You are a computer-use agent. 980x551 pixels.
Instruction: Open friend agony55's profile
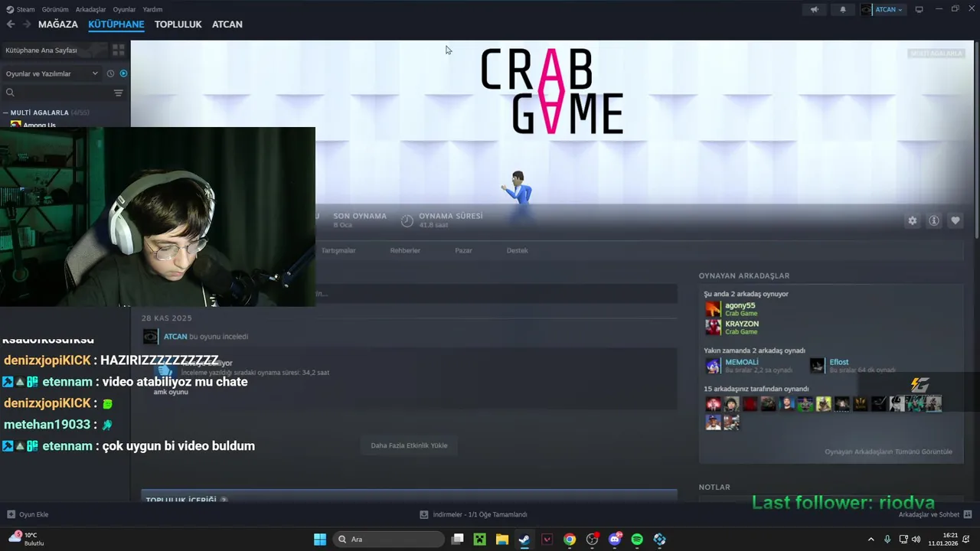tap(740, 305)
